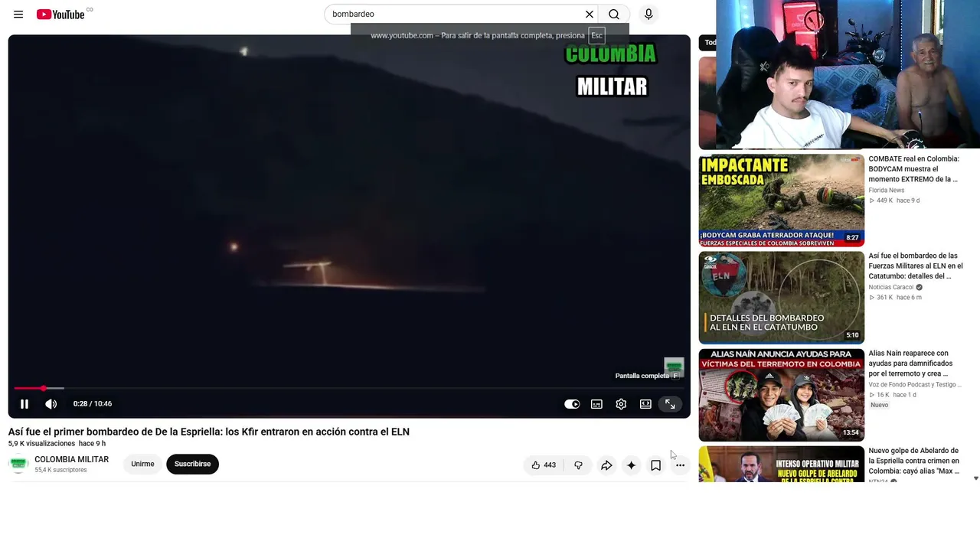Open the "Alias Naín reaparece" title link

click(x=910, y=364)
